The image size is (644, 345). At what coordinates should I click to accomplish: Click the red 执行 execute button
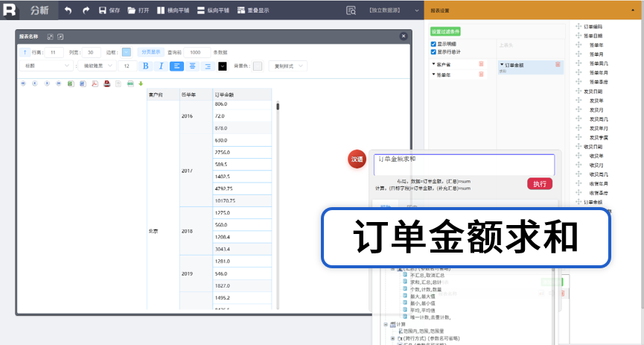(540, 183)
